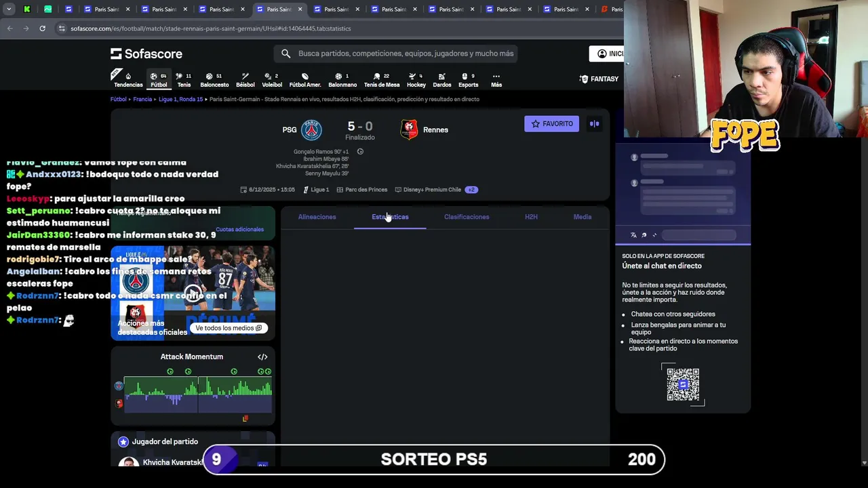The image size is (868, 488).
Task: Click the site information icon in address bar
Action: (x=62, y=28)
